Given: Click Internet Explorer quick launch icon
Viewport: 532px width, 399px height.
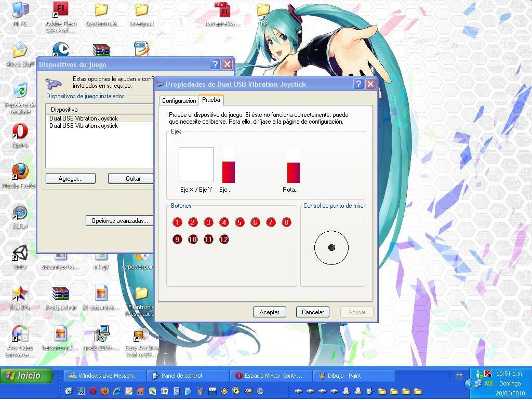Looking at the screenshot, I should tap(117, 391).
